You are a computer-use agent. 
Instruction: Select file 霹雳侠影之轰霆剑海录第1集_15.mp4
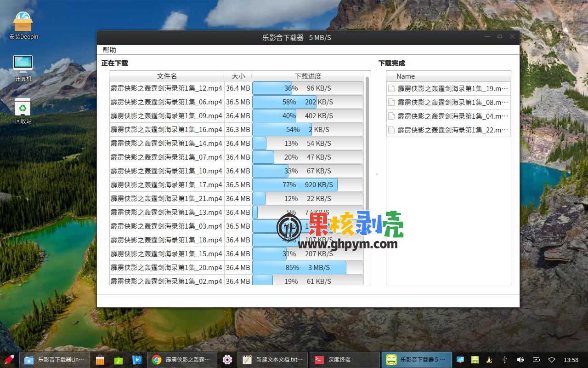point(166,254)
